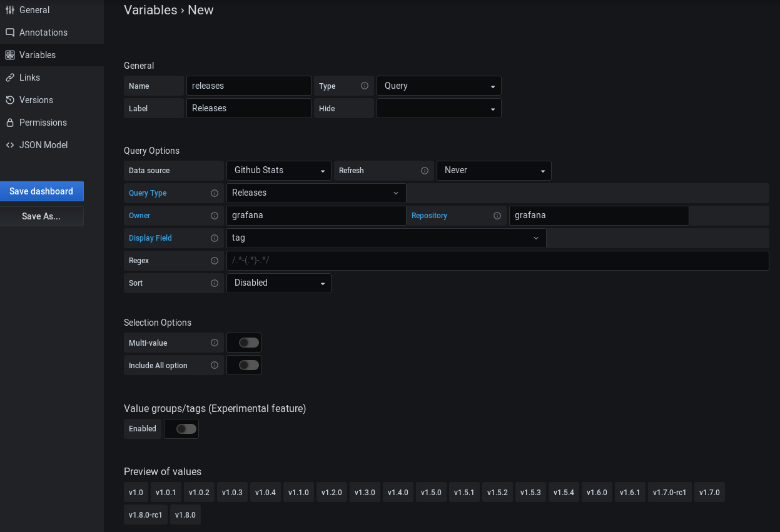Screen dimensions: 780x532
Task: Click the Annotations sidebar icon
Action: point(10,32)
